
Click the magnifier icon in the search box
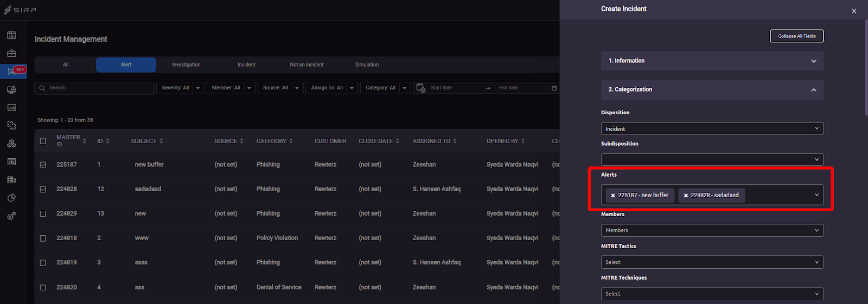[x=42, y=88]
